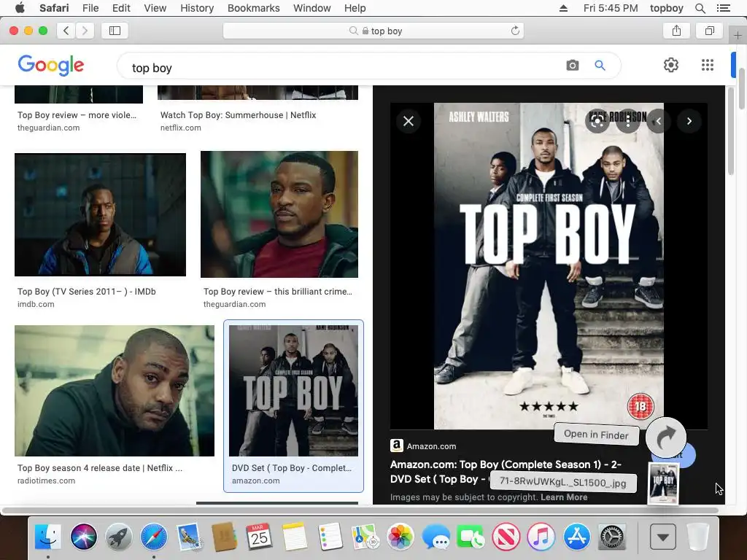Viewport: 747px width, 560px height.
Task: Open Notification Center list icon
Action: pos(723,8)
